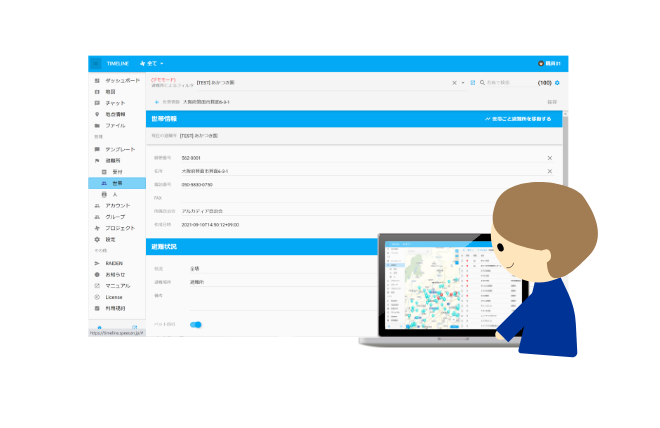Open ファイル in the sidebar

(x=117, y=126)
